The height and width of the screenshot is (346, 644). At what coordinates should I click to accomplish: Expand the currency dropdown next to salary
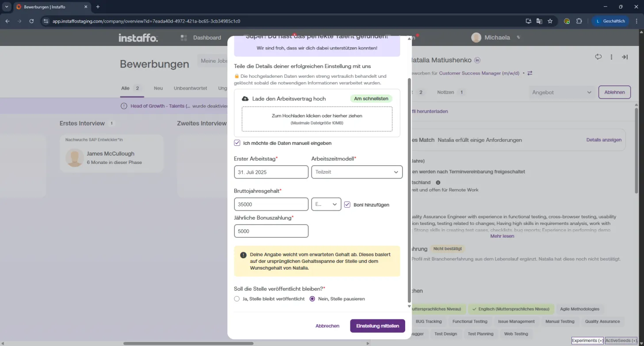tap(326, 204)
